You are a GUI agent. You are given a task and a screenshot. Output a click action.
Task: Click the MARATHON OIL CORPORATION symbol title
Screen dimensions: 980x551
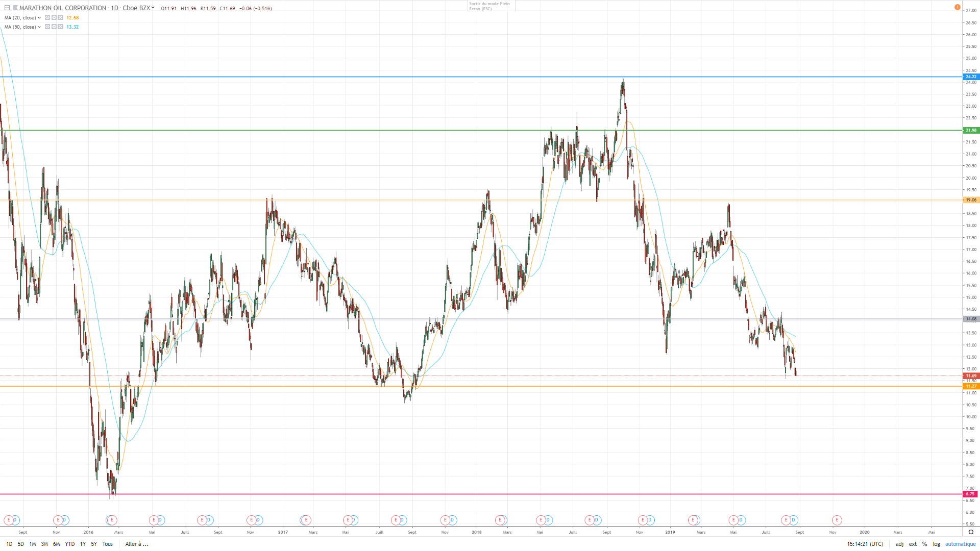pyautogui.click(x=63, y=8)
